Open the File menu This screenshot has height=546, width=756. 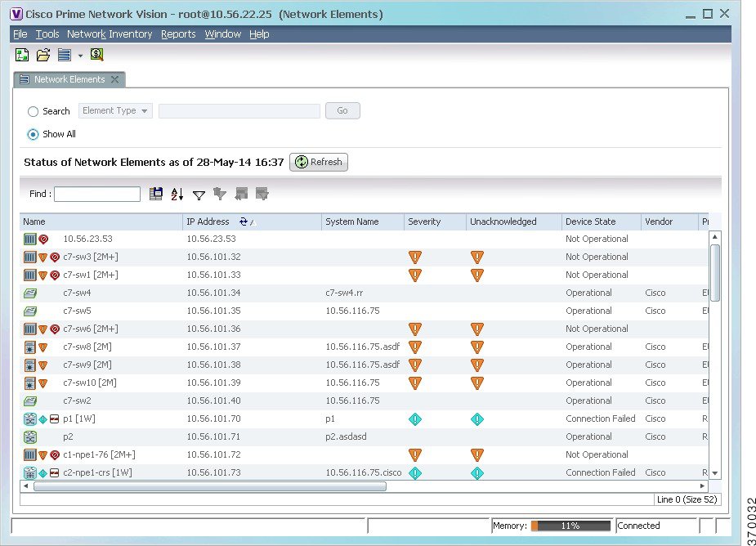[20, 34]
